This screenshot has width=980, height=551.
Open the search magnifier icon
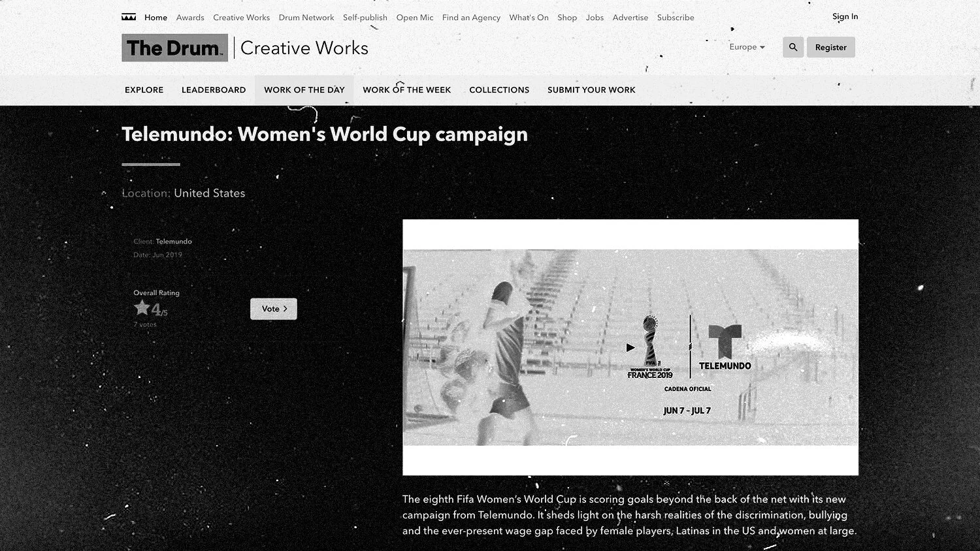pyautogui.click(x=793, y=47)
